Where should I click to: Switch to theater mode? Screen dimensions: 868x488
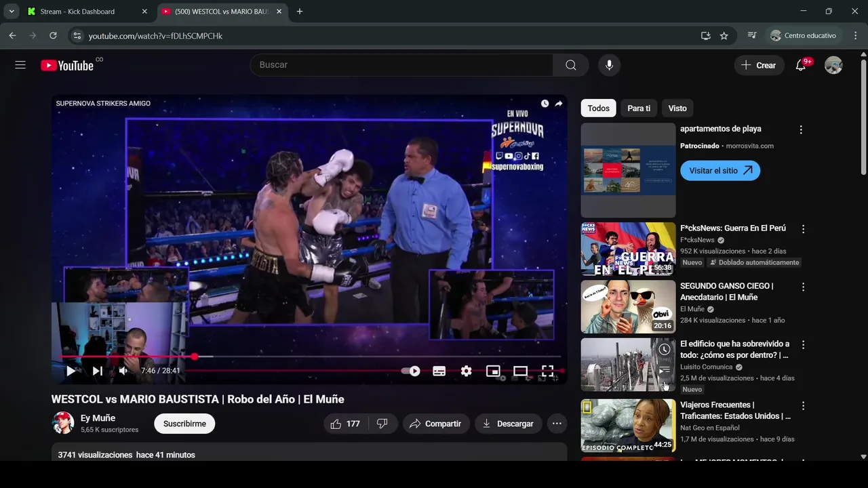tap(520, 371)
